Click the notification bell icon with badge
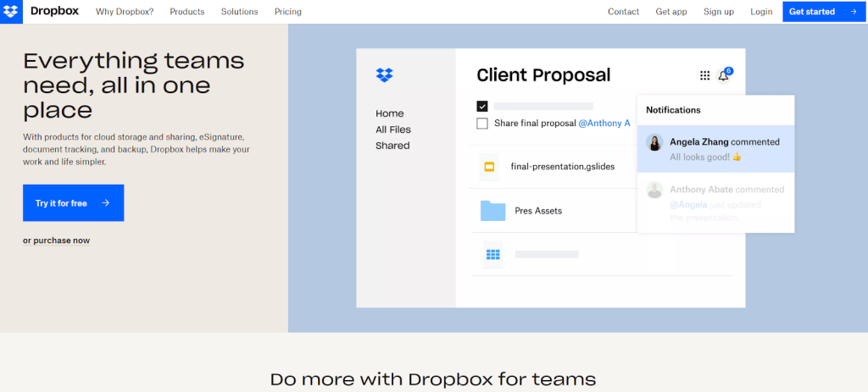 (x=723, y=75)
